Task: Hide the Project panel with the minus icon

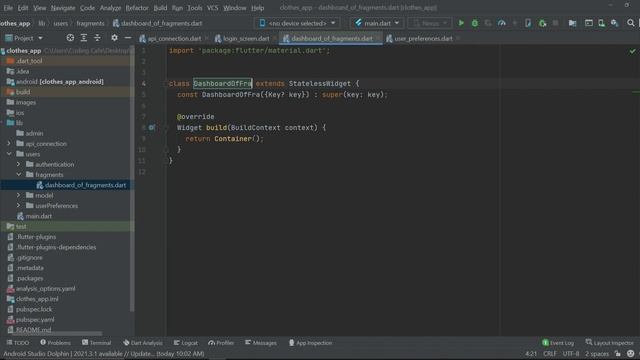Action: click(x=128, y=38)
